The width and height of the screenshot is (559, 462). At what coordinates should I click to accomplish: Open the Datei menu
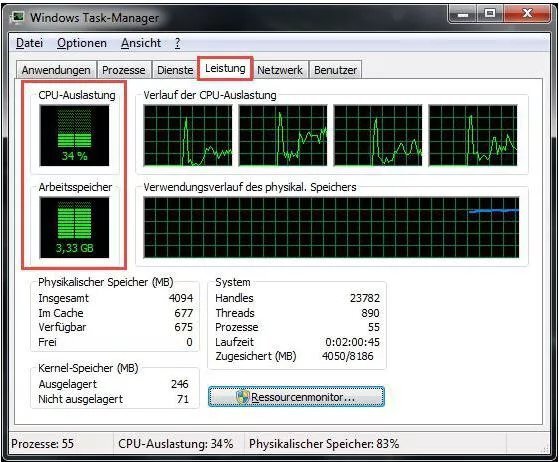pyautogui.click(x=29, y=43)
